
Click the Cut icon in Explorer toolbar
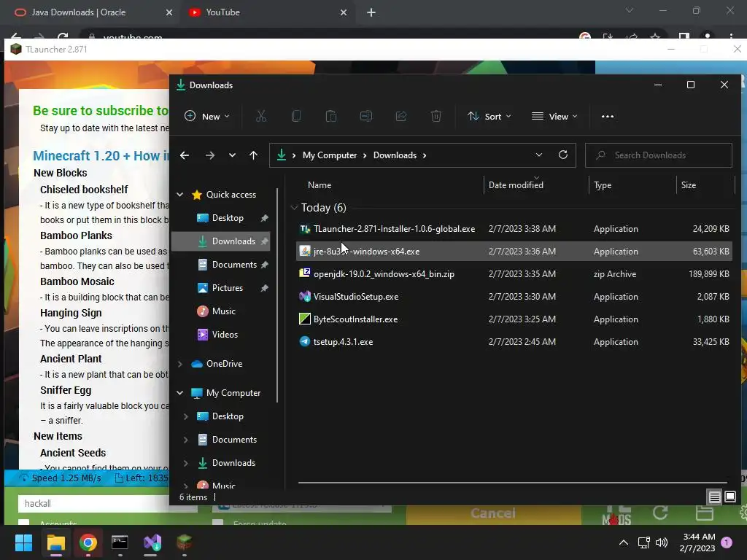(x=261, y=116)
